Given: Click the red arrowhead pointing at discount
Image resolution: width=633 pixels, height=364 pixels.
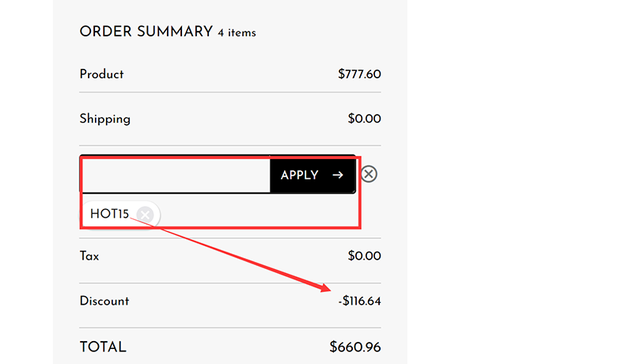Looking at the screenshot, I should 326,288.
